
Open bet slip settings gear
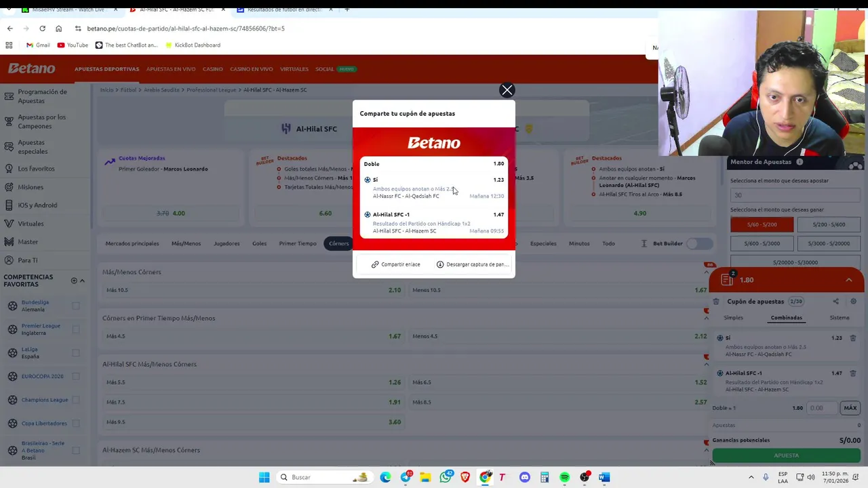click(x=853, y=302)
